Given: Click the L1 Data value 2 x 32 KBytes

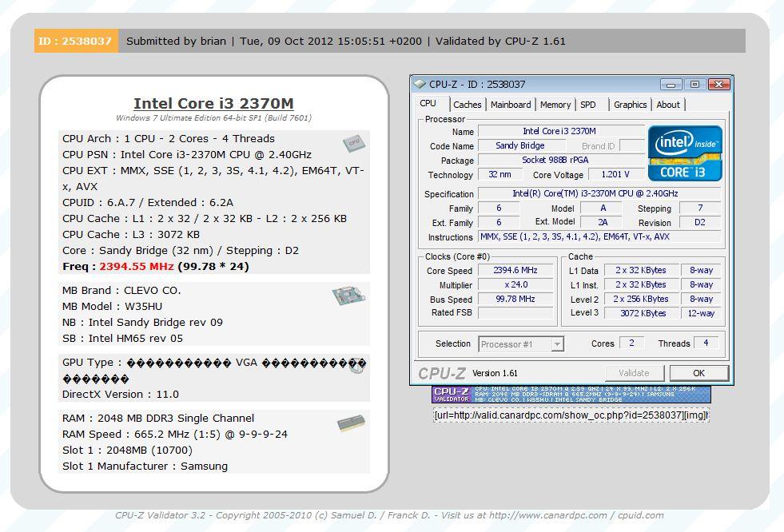Looking at the screenshot, I should (x=642, y=270).
